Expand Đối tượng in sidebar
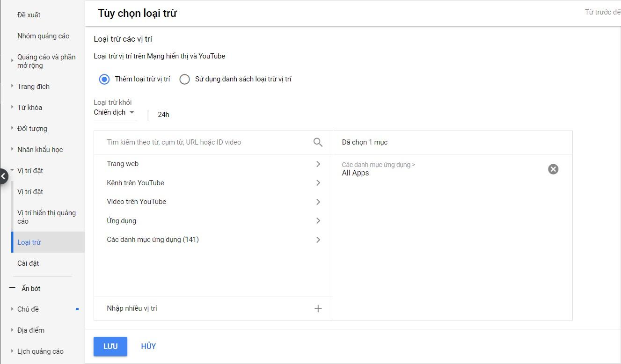This screenshot has height=364, width=621. pyautogui.click(x=32, y=129)
